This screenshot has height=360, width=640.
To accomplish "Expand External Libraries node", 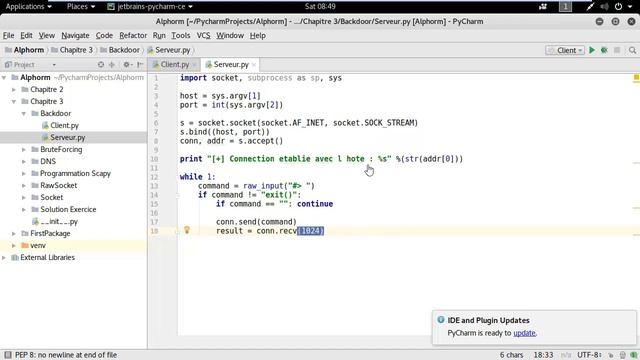I will click(4, 258).
